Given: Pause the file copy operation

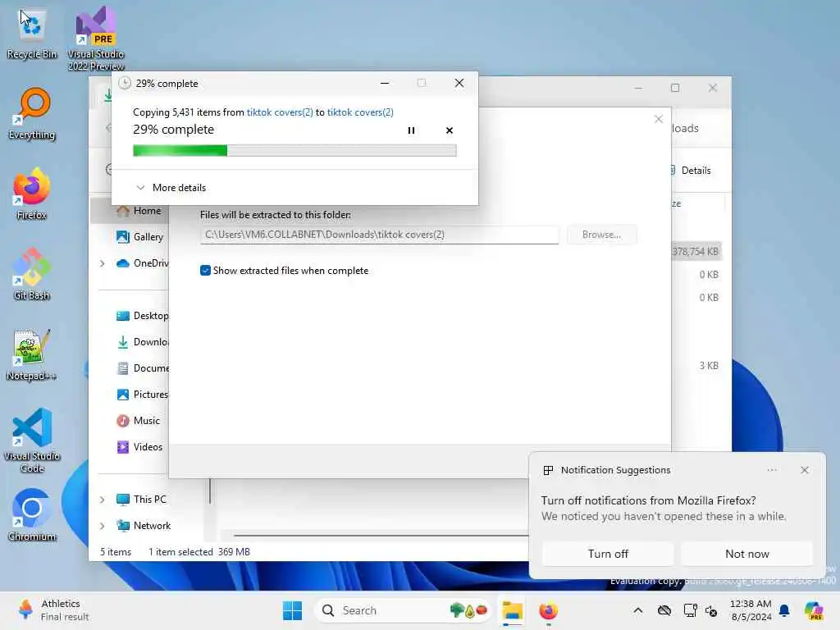Looking at the screenshot, I should 412,130.
